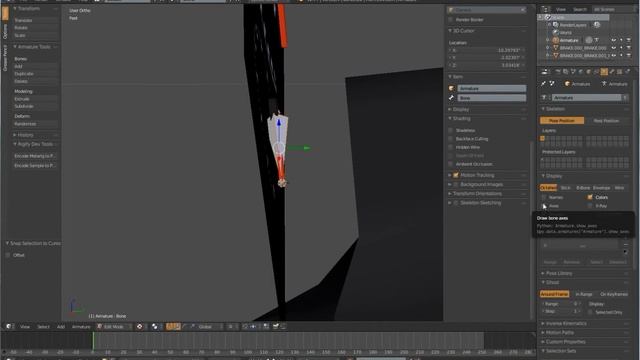
Task: Toggle the Names display checkbox
Action: [544, 197]
